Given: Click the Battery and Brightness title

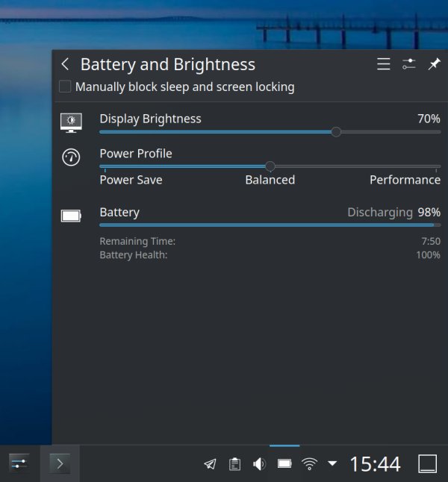Looking at the screenshot, I should tap(168, 65).
